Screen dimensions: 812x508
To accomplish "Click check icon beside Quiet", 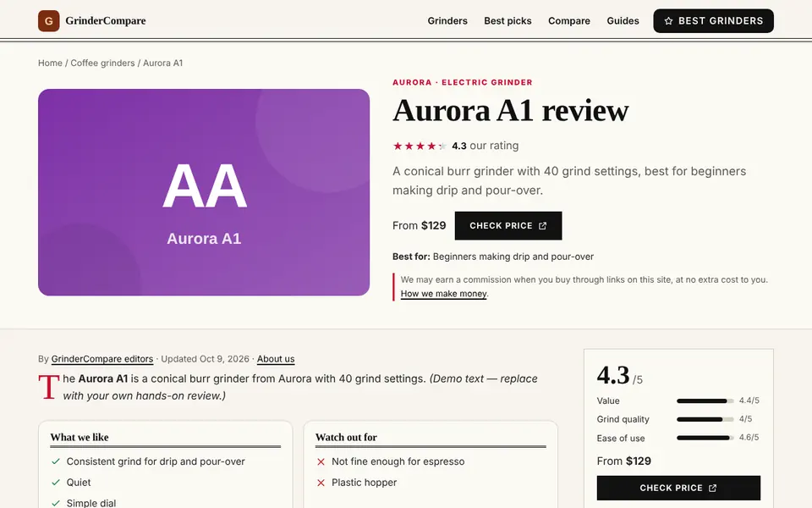I will (56, 482).
